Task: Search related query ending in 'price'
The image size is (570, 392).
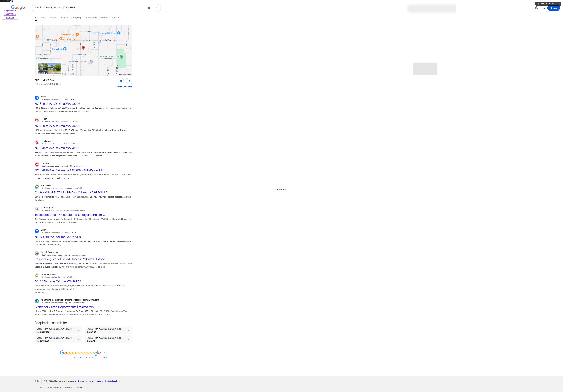Action: pyautogui.click(x=108, y=330)
